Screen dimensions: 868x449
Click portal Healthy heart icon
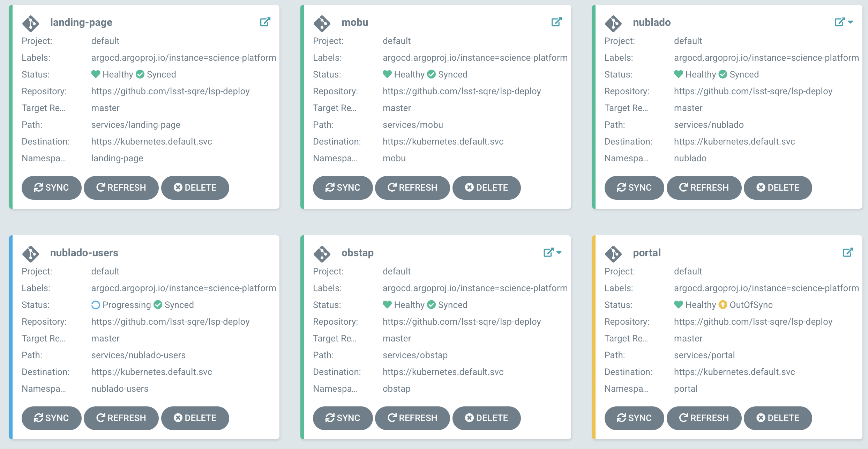[x=679, y=304]
